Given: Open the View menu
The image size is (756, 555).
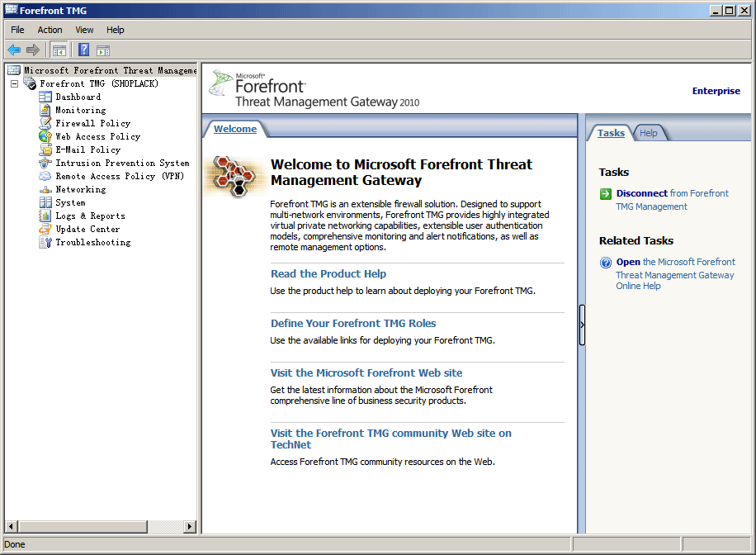Looking at the screenshot, I should pyautogui.click(x=84, y=30).
